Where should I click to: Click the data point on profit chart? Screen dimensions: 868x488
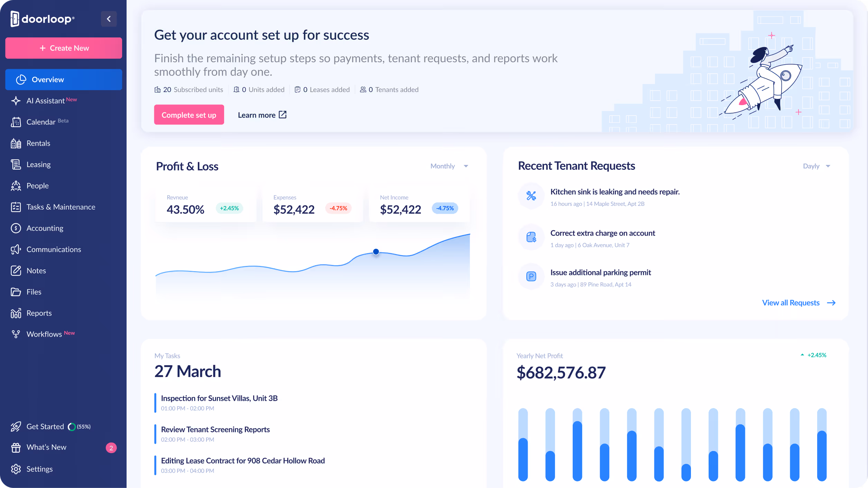(x=376, y=252)
